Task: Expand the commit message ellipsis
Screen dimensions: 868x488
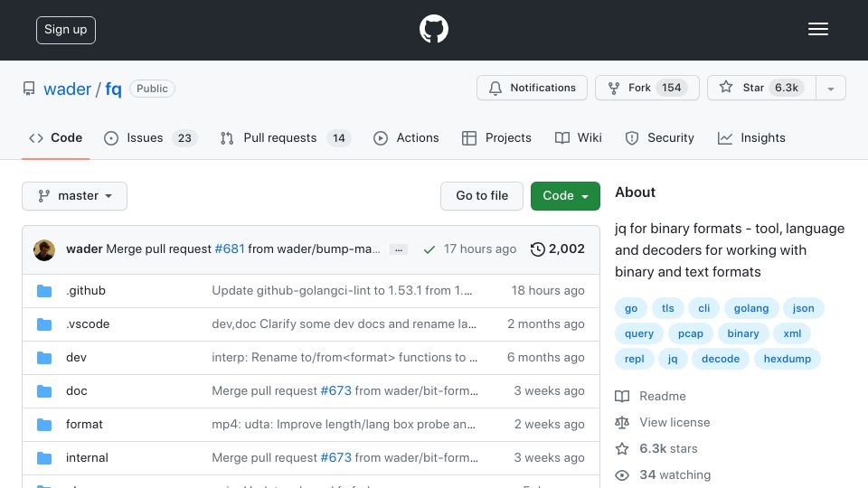Action: tap(398, 249)
